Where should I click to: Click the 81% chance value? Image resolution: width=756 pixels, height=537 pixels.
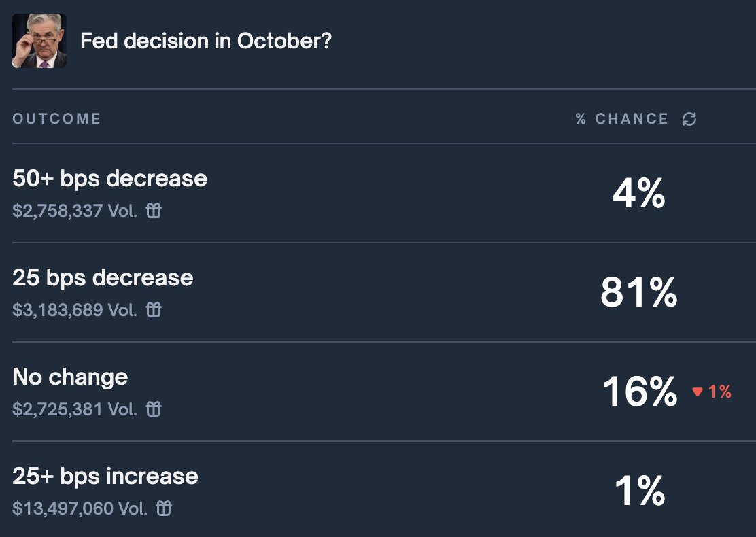639,292
